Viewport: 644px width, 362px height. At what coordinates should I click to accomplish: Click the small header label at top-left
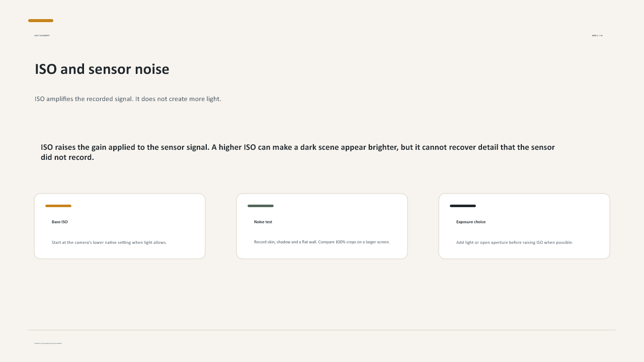[42, 36]
